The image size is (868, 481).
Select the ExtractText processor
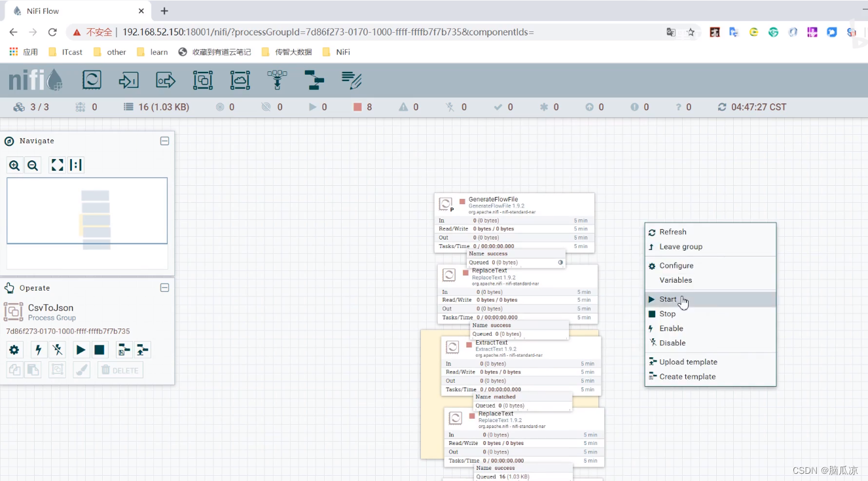(x=521, y=365)
